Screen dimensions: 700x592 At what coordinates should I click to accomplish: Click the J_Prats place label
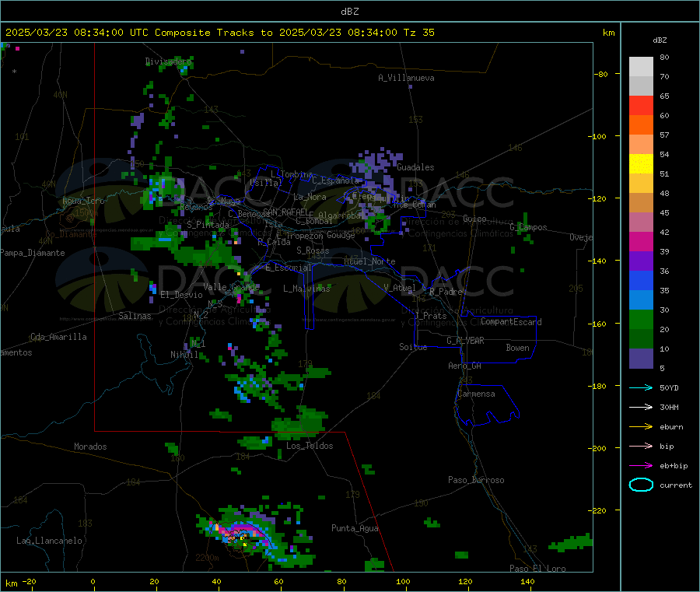(431, 316)
